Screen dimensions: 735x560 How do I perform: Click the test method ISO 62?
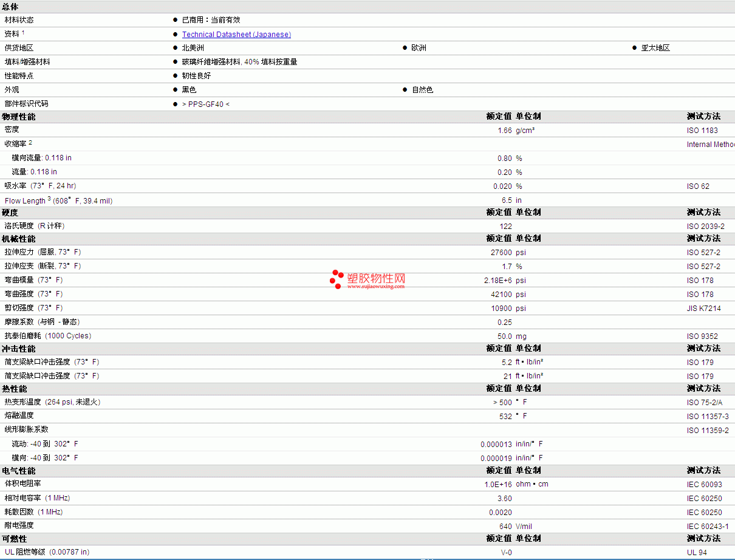click(x=698, y=186)
